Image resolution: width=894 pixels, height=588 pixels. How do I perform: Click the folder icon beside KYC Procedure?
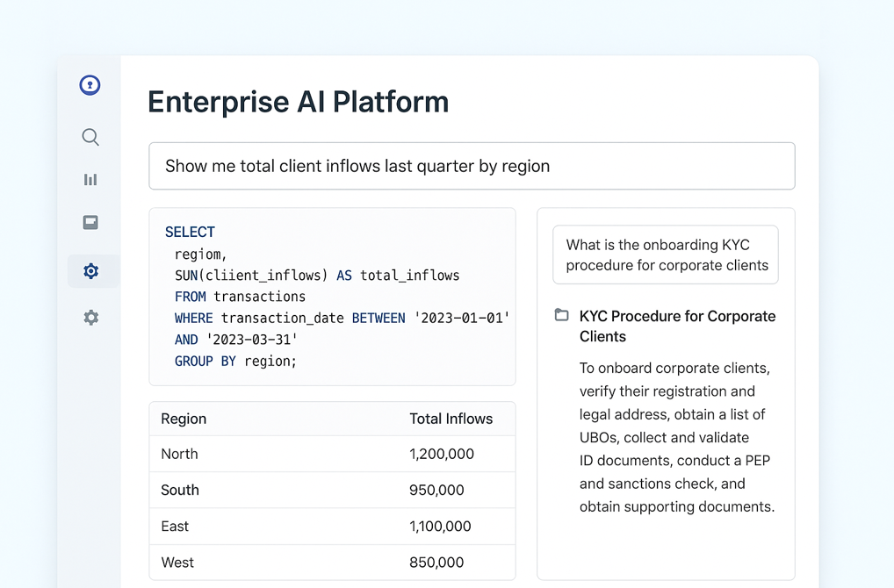562,315
